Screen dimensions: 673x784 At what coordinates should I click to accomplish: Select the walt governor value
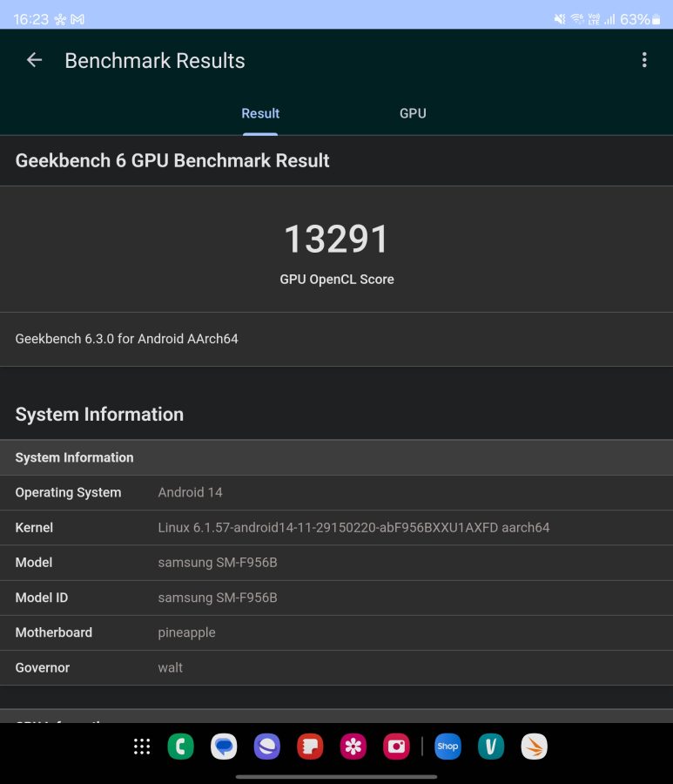pos(171,667)
